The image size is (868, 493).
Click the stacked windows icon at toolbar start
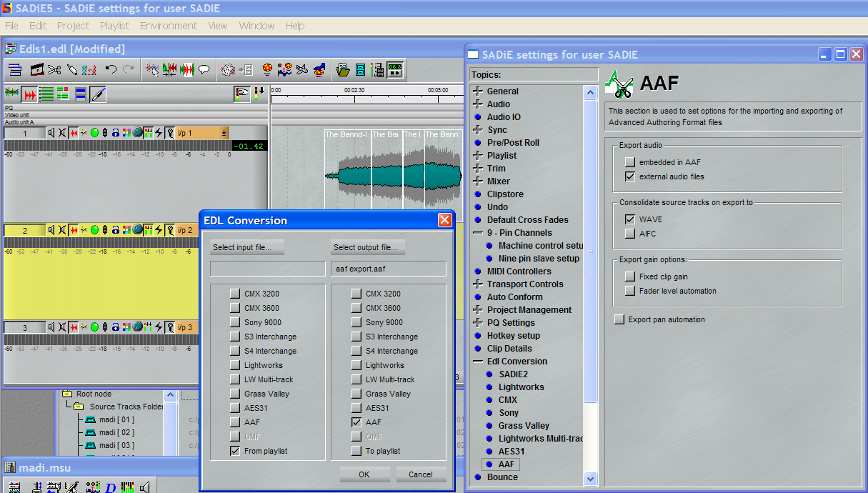16,69
